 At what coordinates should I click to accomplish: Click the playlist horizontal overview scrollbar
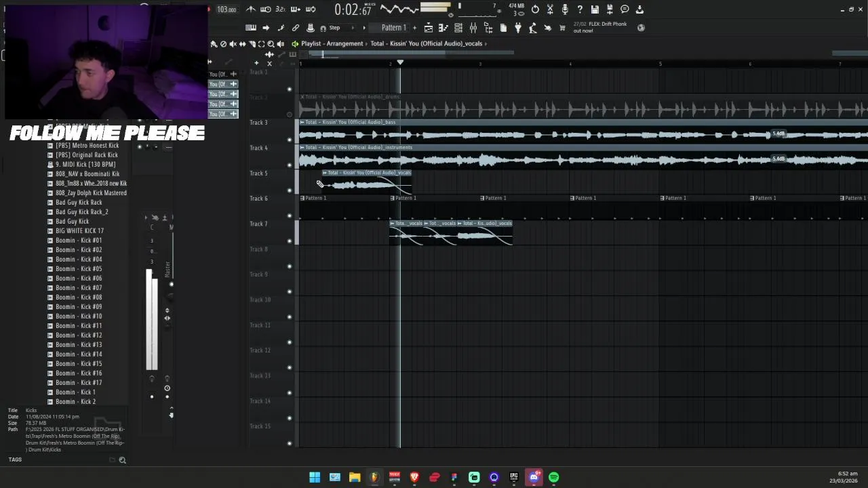click(583, 54)
